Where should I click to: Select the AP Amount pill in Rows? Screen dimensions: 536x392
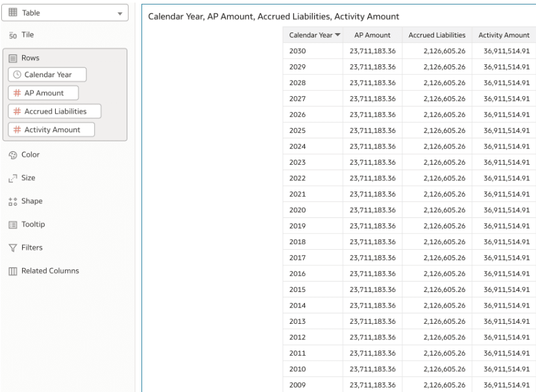pos(43,93)
